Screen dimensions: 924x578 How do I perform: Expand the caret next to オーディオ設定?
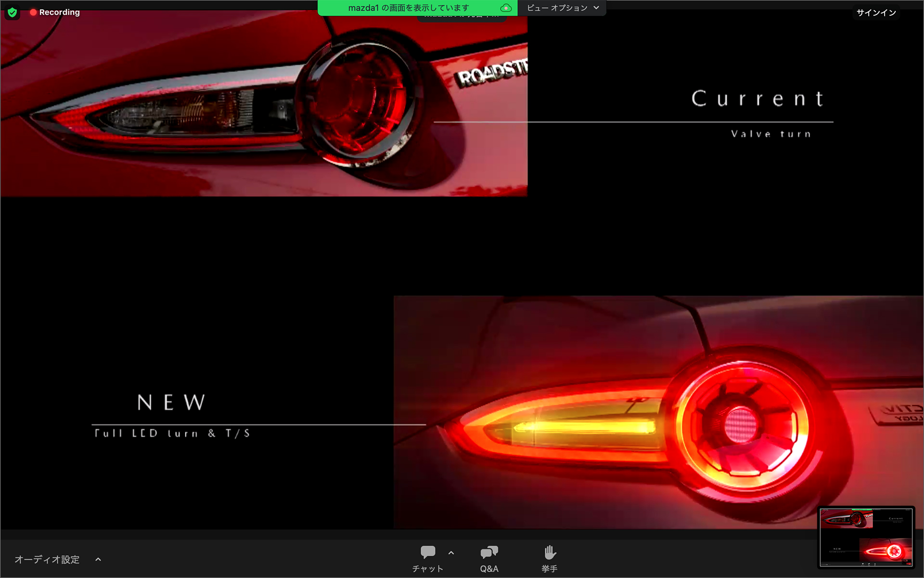98,559
